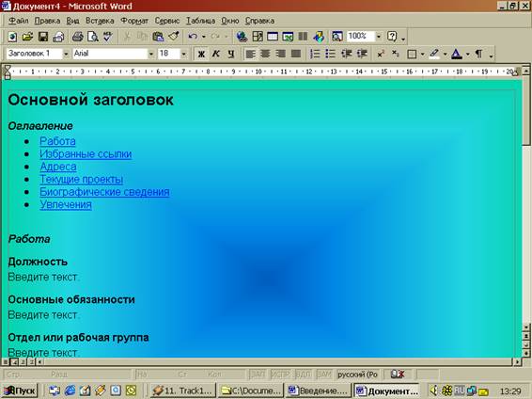
Task: Toggle italic formatting with the К button
Action: point(216,54)
